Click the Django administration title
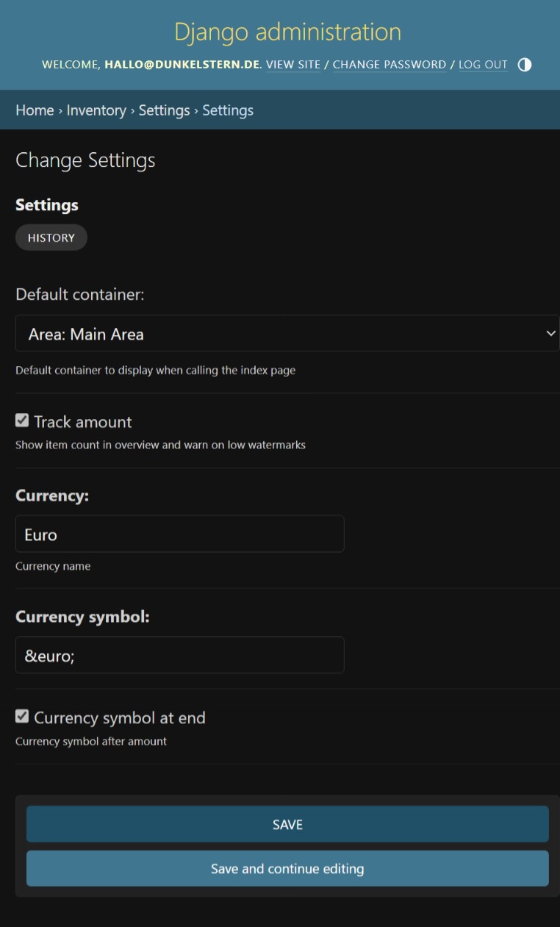The width and height of the screenshot is (560, 927). (287, 32)
